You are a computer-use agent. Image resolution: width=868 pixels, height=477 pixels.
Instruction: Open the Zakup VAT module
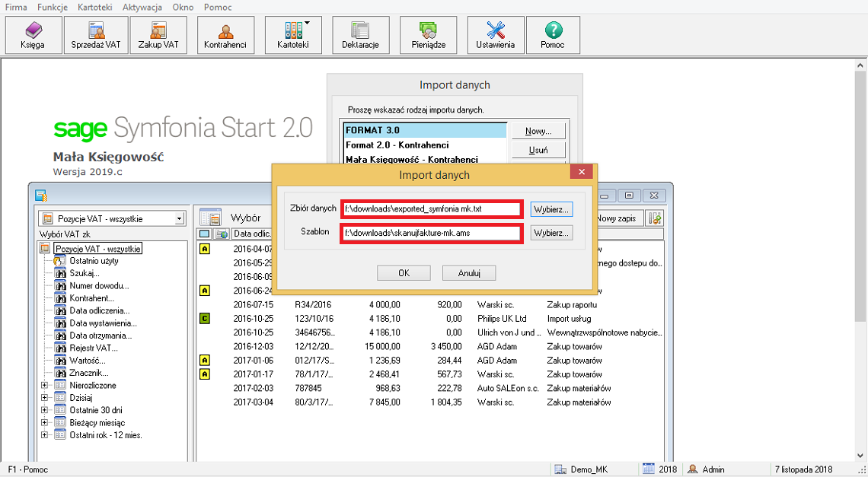click(158, 35)
